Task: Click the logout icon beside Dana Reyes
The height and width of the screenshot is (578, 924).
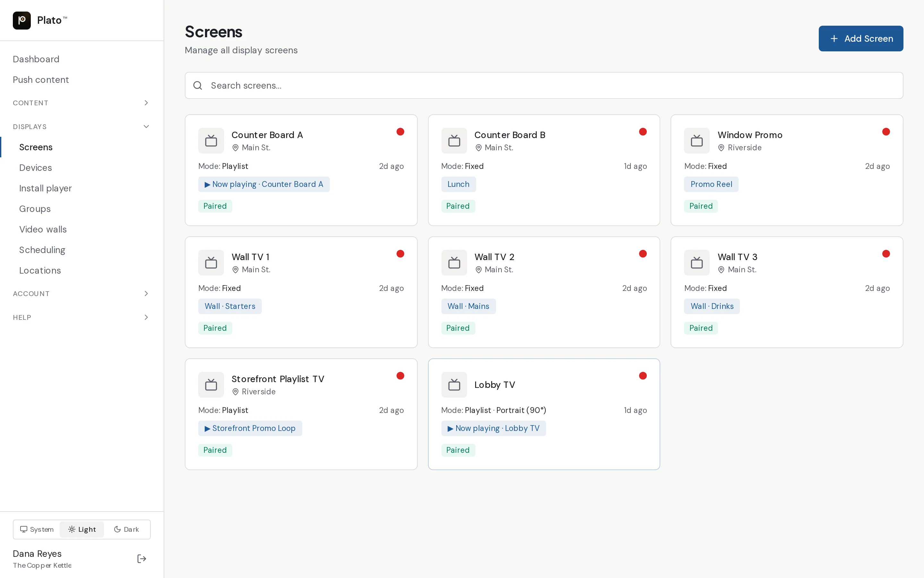Action: tap(142, 559)
